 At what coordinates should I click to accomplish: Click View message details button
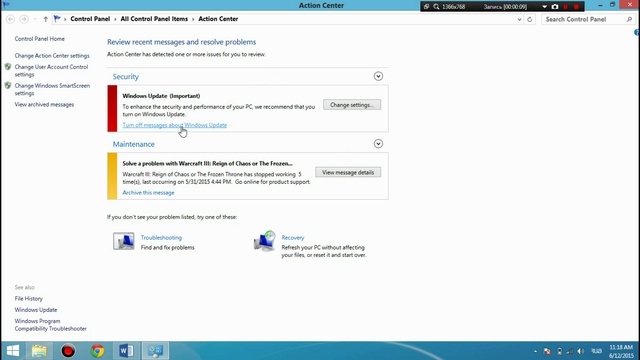click(x=348, y=172)
